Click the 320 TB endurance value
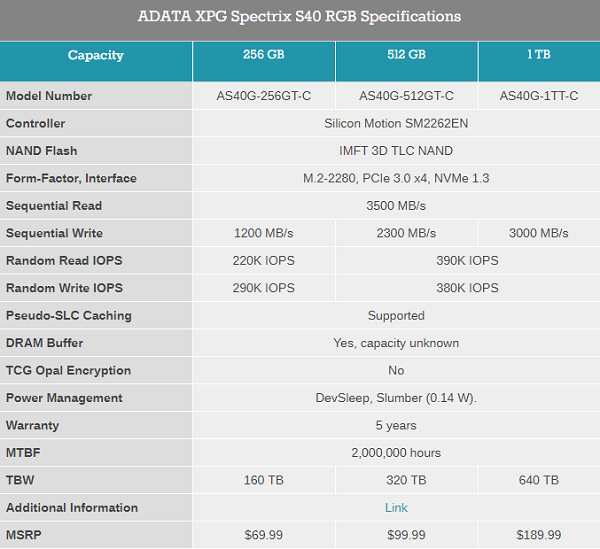Viewport: 600px width, 549px height. (x=406, y=480)
